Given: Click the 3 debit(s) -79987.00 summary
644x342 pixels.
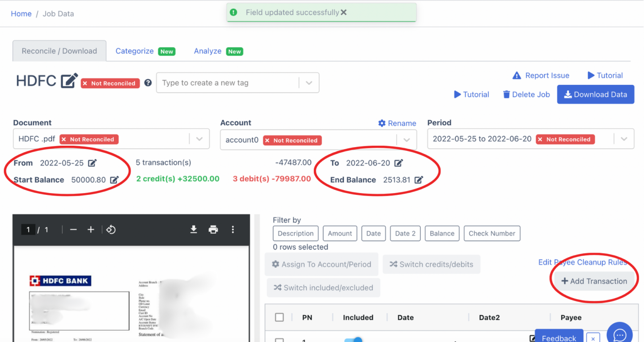Looking at the screenshot, I should pos(272,179).
